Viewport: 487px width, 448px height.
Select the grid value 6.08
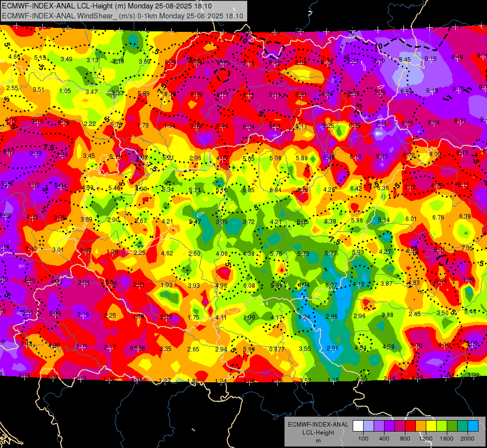tap(249, 285)
